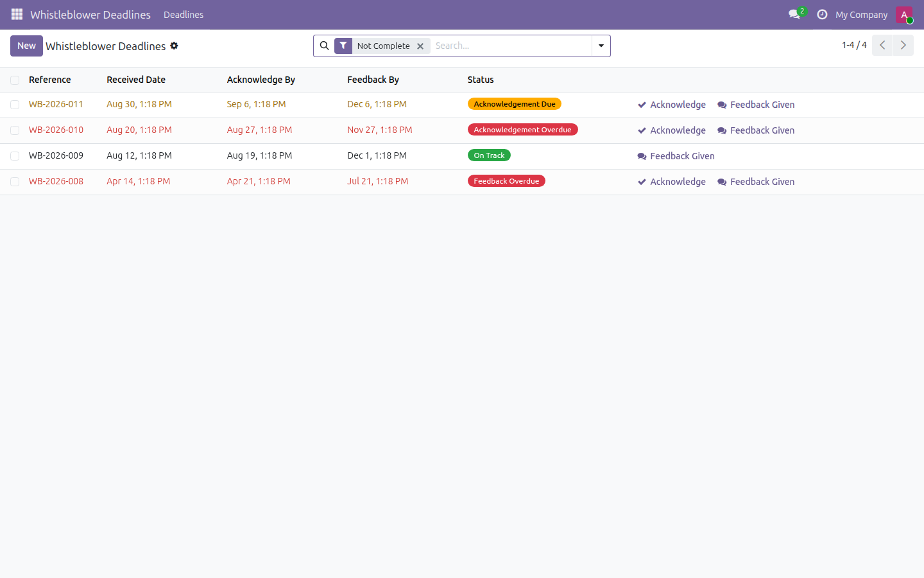
Task: Click received date Aug 12, 1:18 PM
Action: [x=139, y=155]
